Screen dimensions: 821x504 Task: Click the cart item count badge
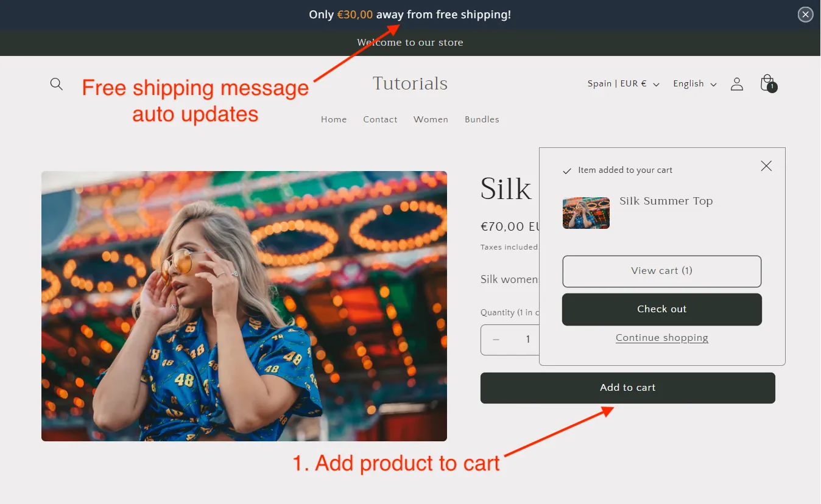[772, 88]
